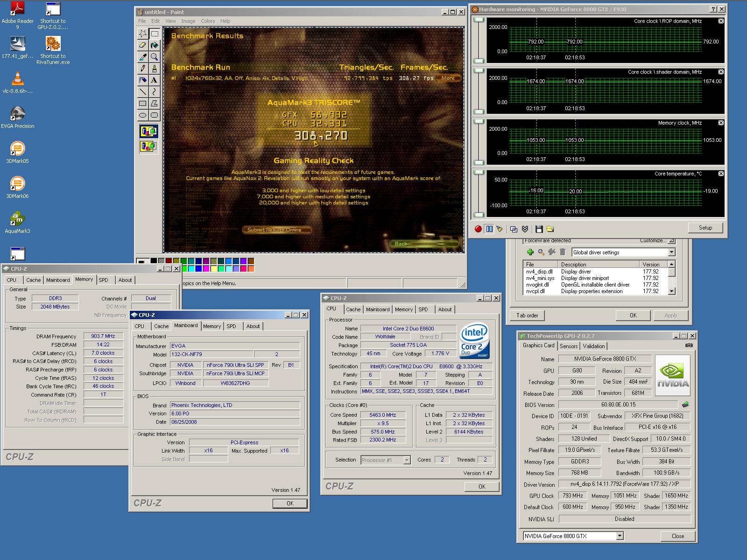This screenshot has width=747, height=560.
Task: Click OK in the CPU-Z processor window
Action: click(x=482, y=486)
